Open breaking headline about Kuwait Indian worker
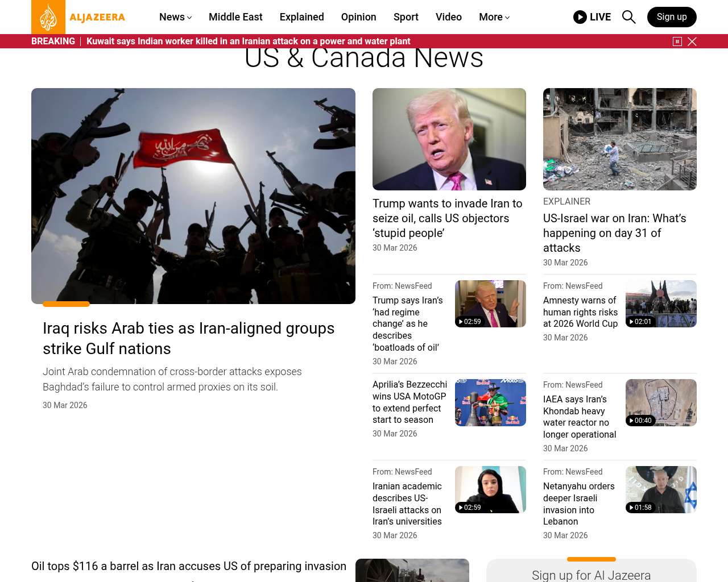The width and height of the screenshot is (728, 582). point(249,41)
